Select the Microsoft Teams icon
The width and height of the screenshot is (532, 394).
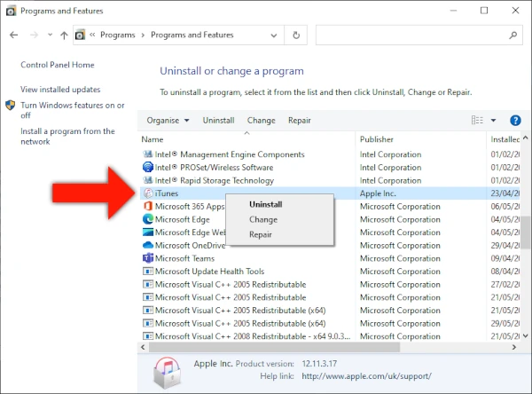tap(148, 258)
